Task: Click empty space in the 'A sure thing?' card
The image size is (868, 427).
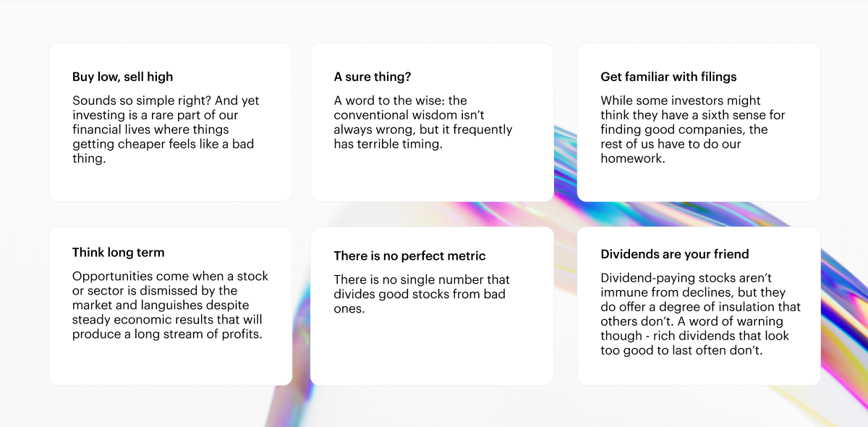Action: [432, 176]
